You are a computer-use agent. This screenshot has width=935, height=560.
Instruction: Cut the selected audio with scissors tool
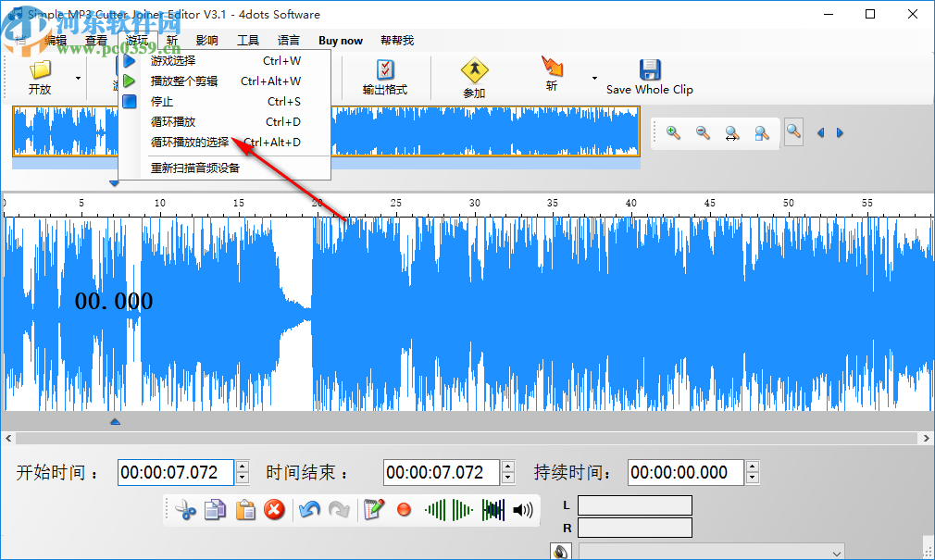pyautogui.click(x=184, y=510)
